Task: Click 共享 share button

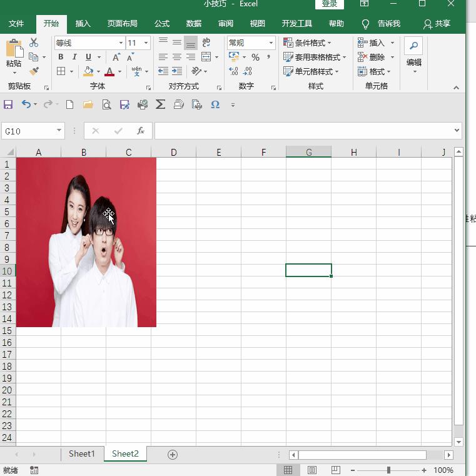Action: pos(437,24)
